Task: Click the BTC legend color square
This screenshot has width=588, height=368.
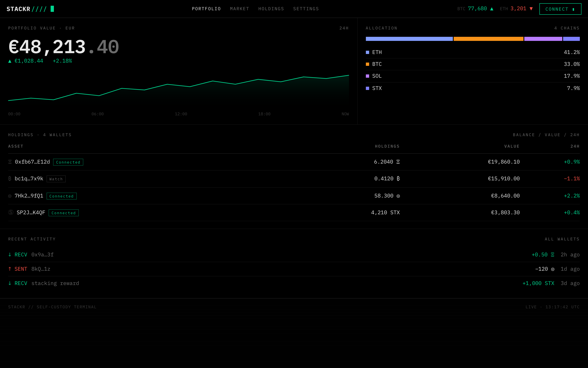Action: [367, 64]
